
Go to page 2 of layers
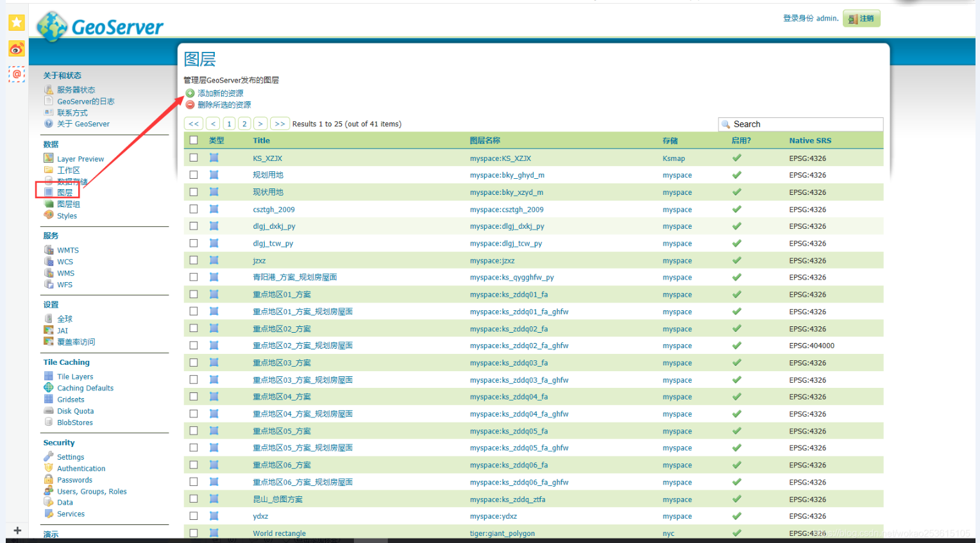[244, 123]
